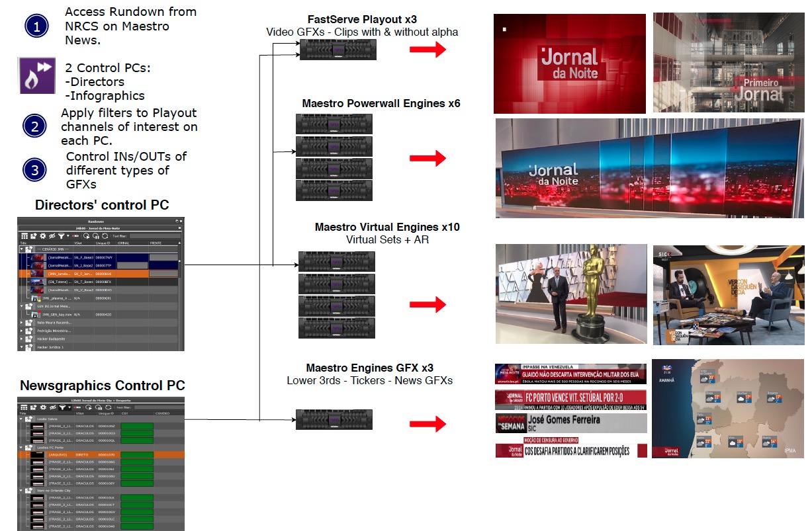Expand the Hacker Budapeste story row
Screen dimensions: 812x531
(x=21, y=339)
